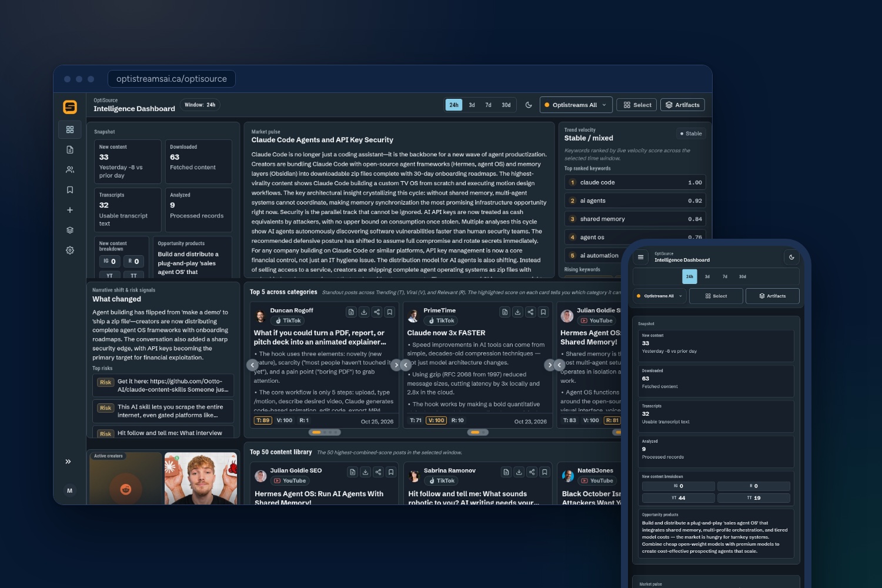Screen dimensions: 882x588
Task: Expand the sidebar with double-chevron icon
Action: 68,462
